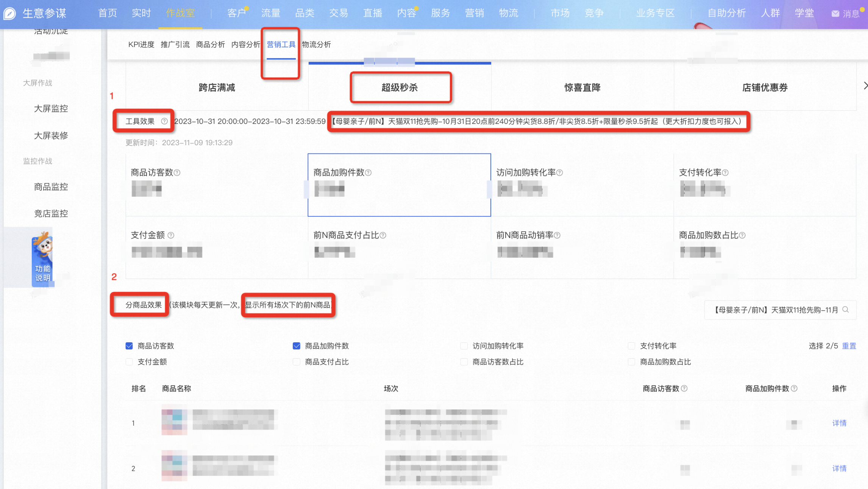Open the 市场 top menu
This screenshot has width=868, height=489.
(x=560, y=13)
